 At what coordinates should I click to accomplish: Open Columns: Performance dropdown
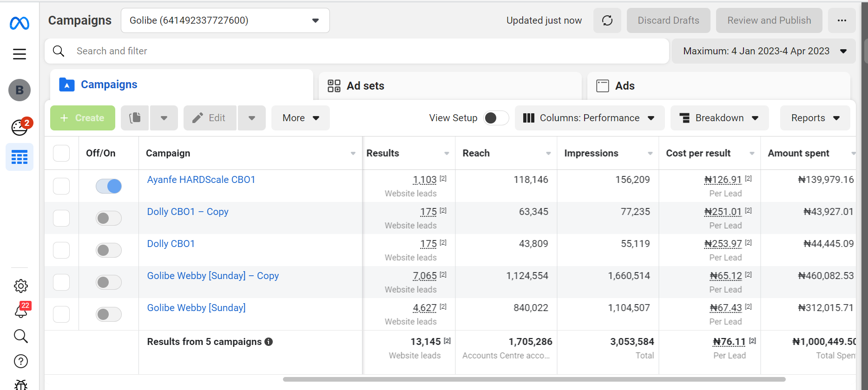pyautogui.click(x=590, y=118)
